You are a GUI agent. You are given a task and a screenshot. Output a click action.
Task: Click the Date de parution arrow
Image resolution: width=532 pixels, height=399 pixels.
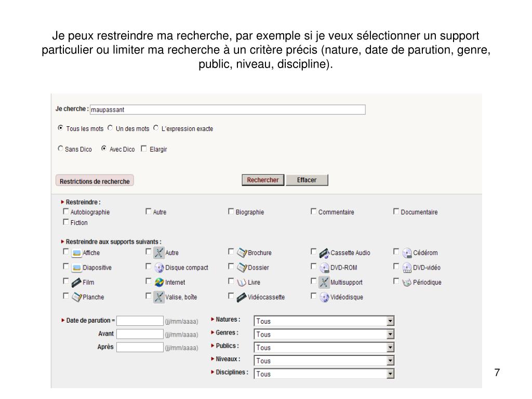[x=63, y=320]
